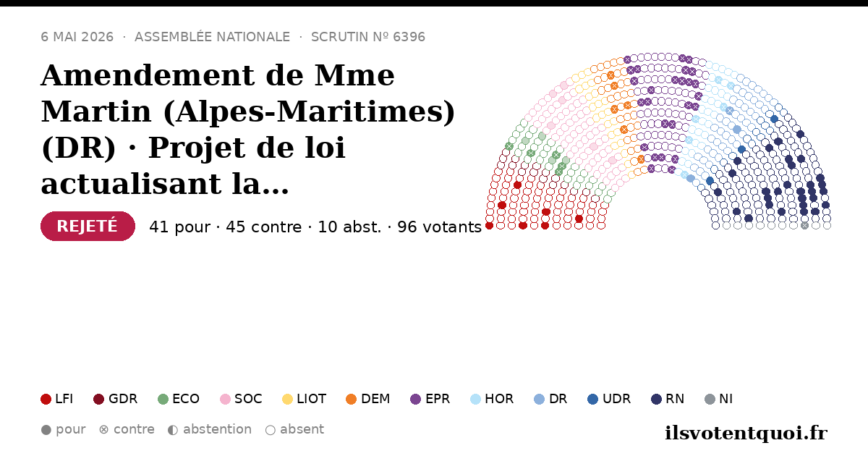Click the DEM orange legend dot
This screenshot has width=868, height=456.
(x=352, y=399)
